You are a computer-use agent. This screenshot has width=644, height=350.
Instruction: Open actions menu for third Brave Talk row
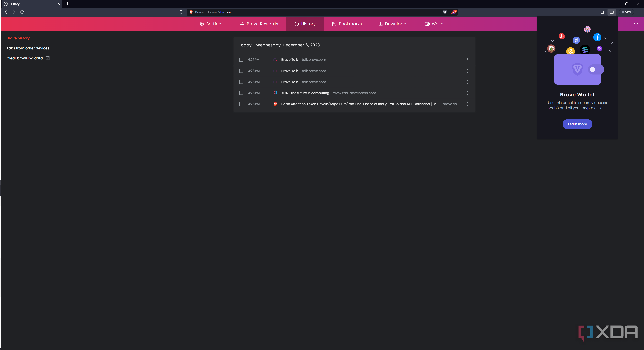pos(468,82)
